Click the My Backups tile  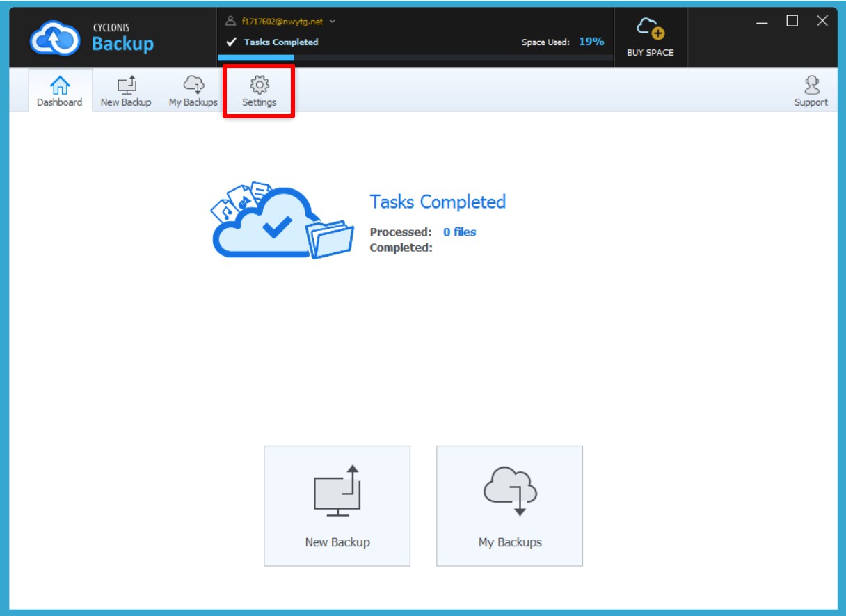pyautogui.click(x=510, y=505)
